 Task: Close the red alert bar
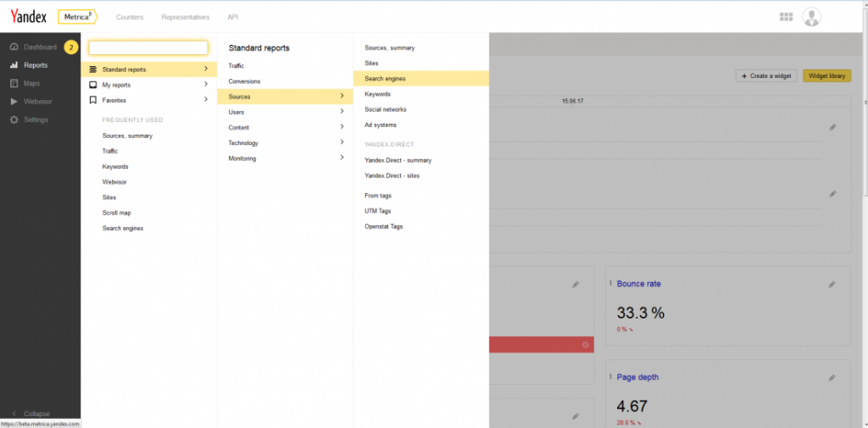[x=586, y=345]
